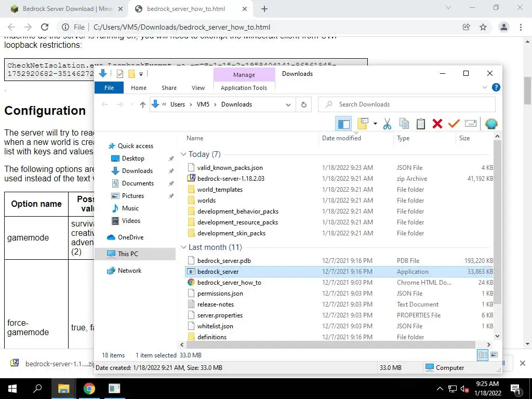Open Videos in the navigation pane
This screenshot has width=532, height=399.
131,221
